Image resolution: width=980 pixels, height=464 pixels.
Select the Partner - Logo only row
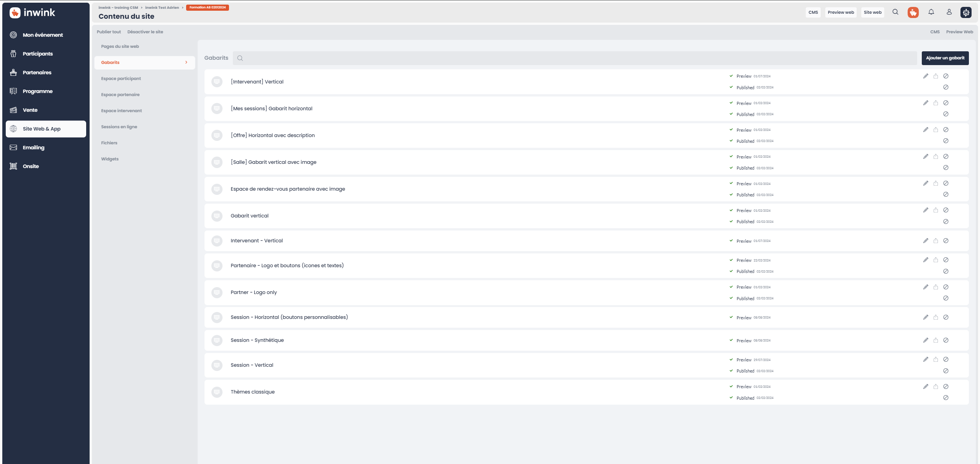[x=586, y=292]
